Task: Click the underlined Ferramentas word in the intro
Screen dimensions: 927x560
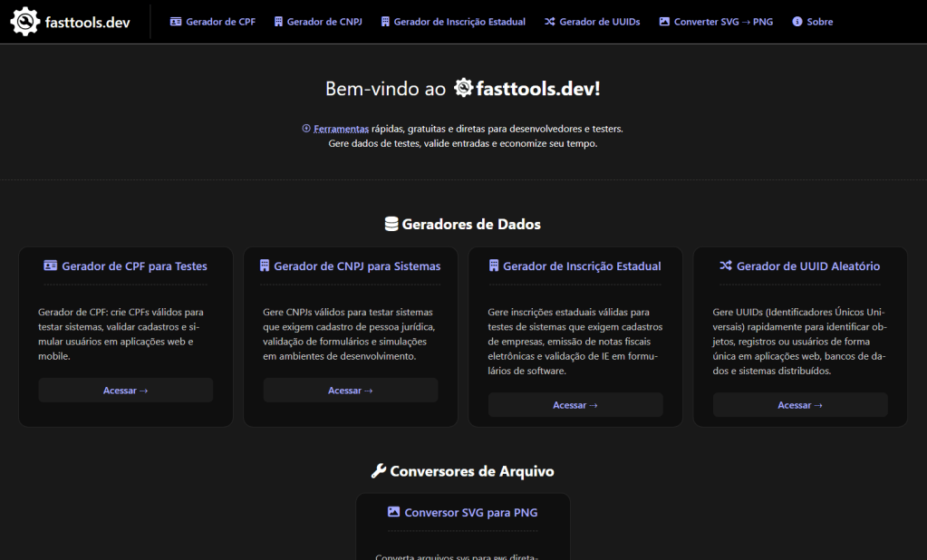Action: coord(341,129)
